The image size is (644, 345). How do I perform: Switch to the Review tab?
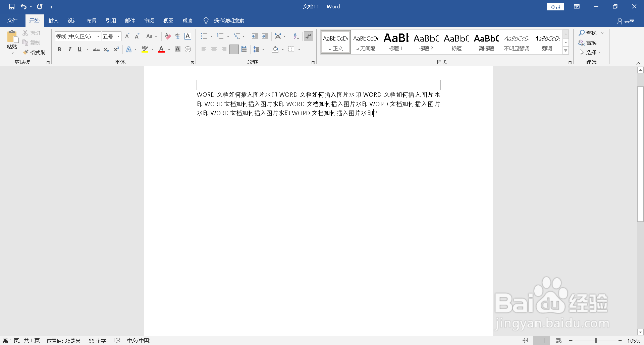[149, 21]
